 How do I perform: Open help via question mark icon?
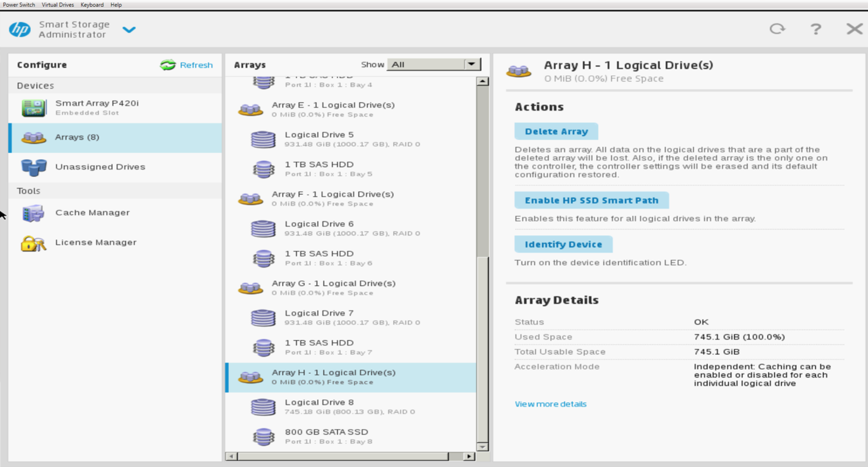coord(816,29)
